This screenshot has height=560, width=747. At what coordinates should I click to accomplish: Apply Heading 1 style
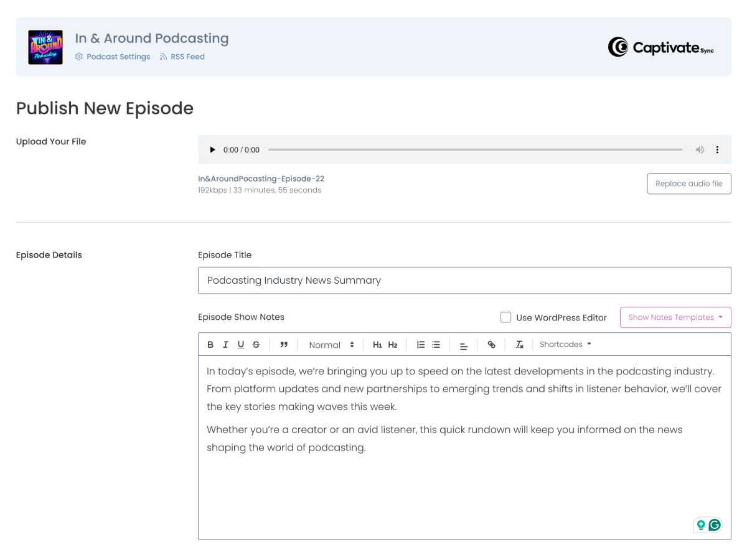click(377, 345)
